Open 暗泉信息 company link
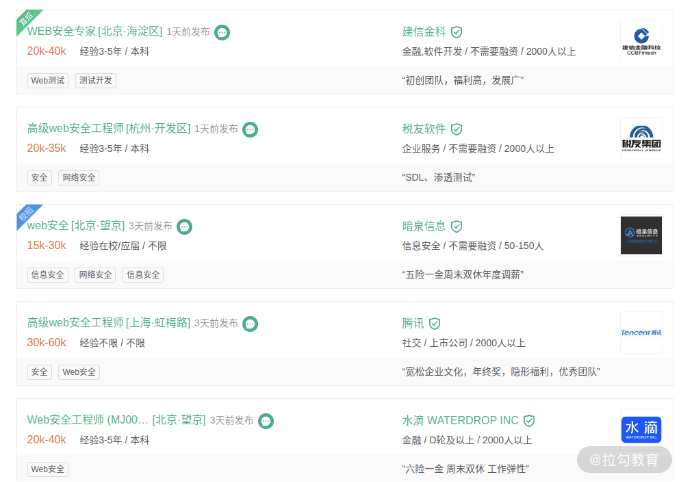Viewport: 682px width, 482px height. click(424, 226)
